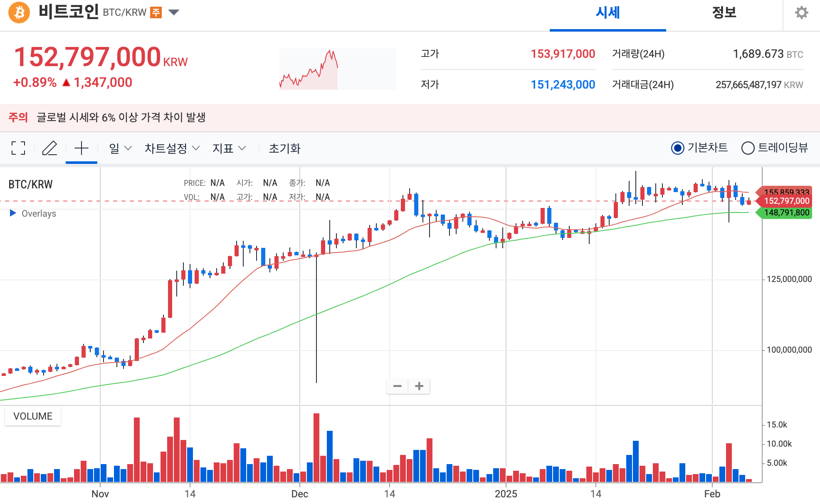Select the pencil drawing tool
820x504 pixels.
(49, 148)
